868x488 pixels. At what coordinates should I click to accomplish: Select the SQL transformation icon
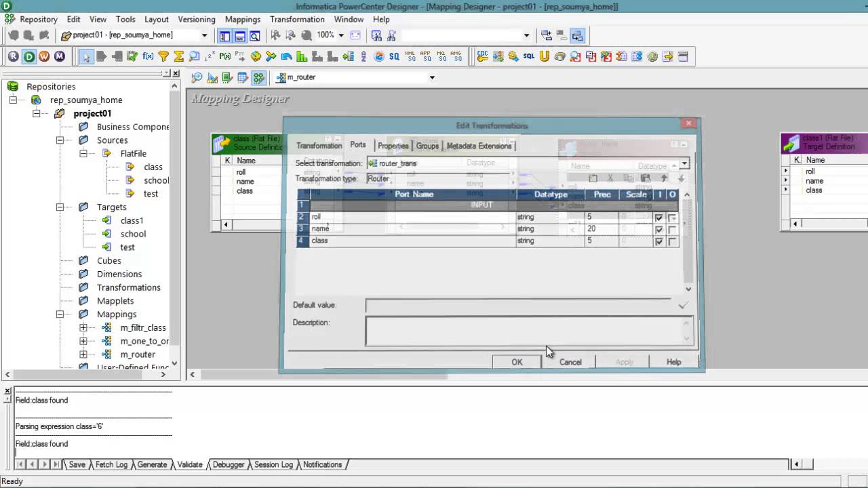pyautogui.click(x=529, y=56)
